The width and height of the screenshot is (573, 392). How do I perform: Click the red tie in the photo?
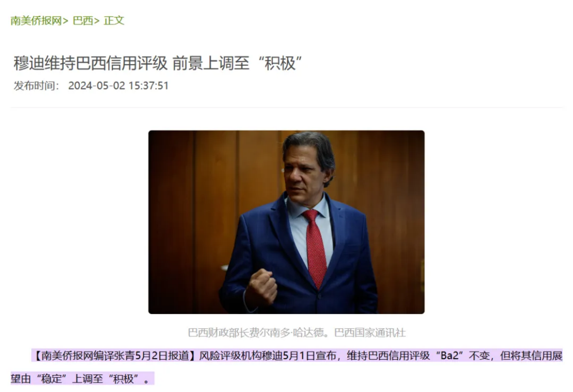316,247
